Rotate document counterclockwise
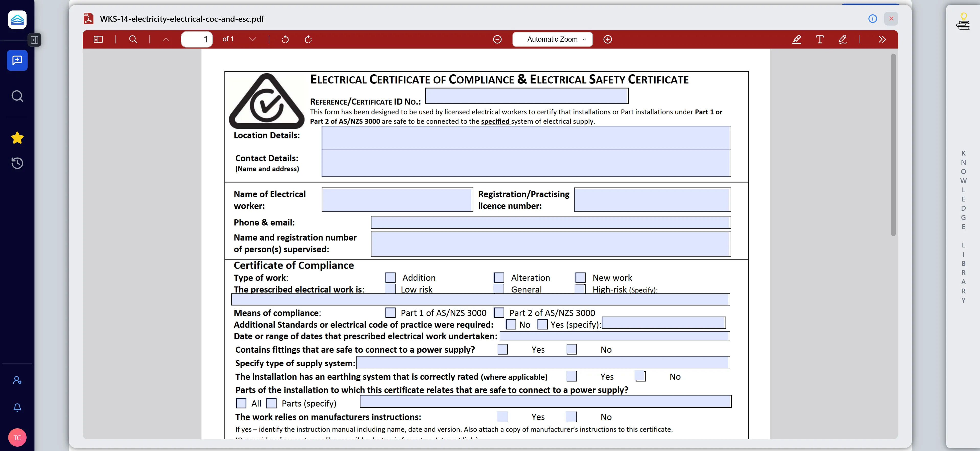Viewport: 980px width, 451px height. pyautogui.click(x=285, y=39)
